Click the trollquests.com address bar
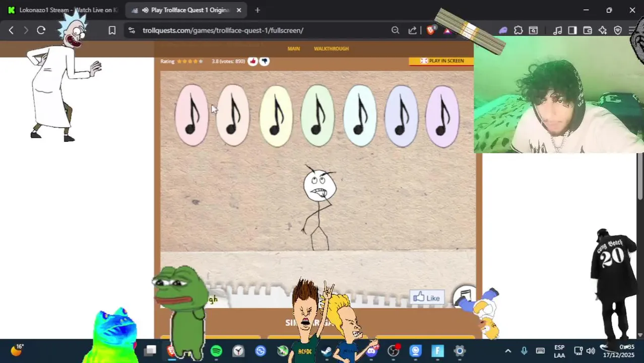This screenshot has height=363, width=644. point(223,30)
